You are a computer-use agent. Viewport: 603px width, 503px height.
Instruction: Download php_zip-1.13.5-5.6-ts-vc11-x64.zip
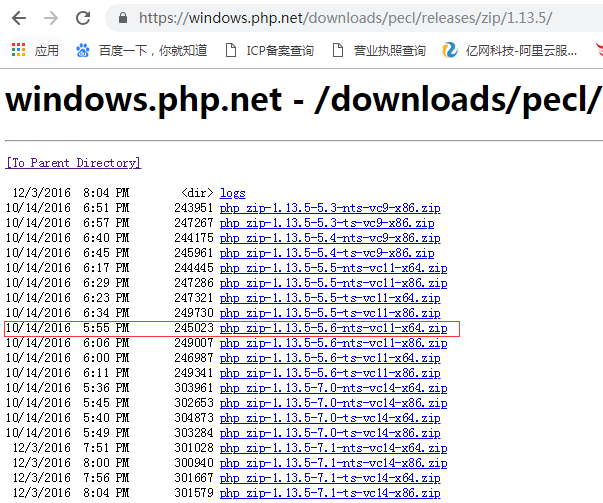(330, 358)
